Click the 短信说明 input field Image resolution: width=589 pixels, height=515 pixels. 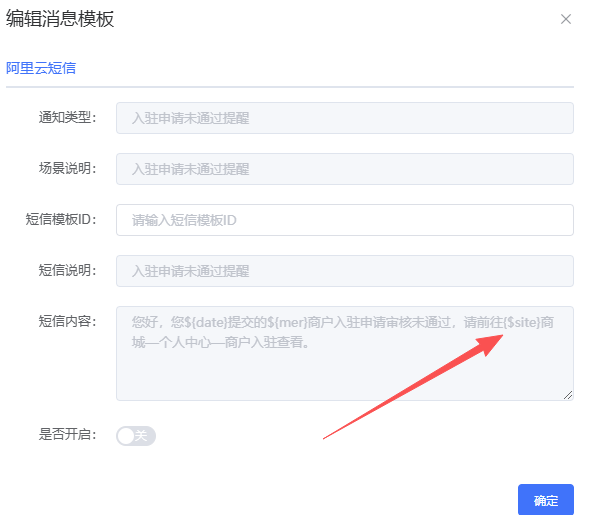[x=345, y=271]
